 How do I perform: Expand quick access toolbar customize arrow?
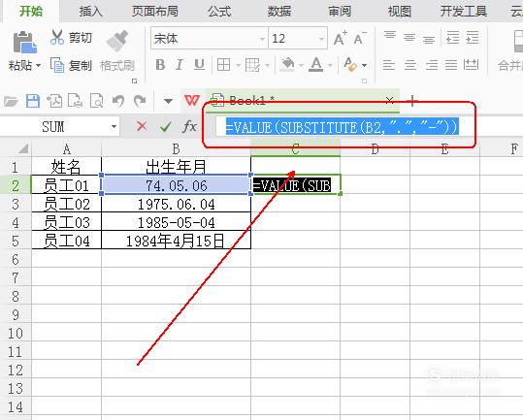click(x=168, y=101)
